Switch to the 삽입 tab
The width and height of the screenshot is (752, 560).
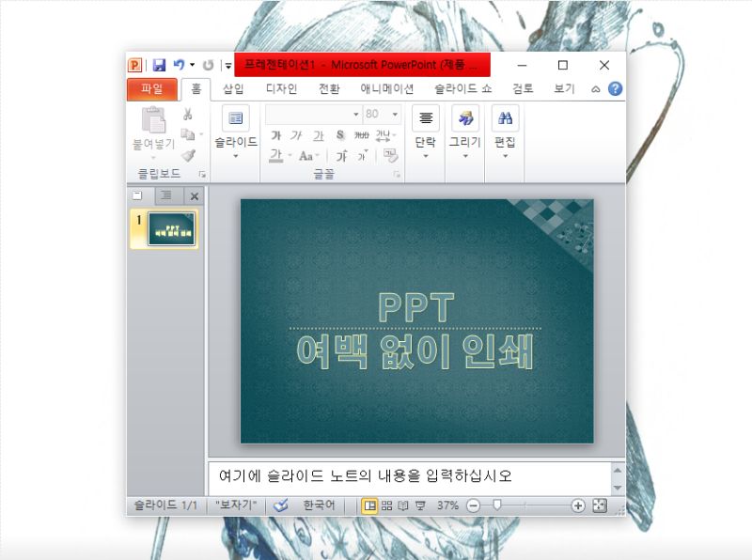pyautogui.click(x=233, y=88)
